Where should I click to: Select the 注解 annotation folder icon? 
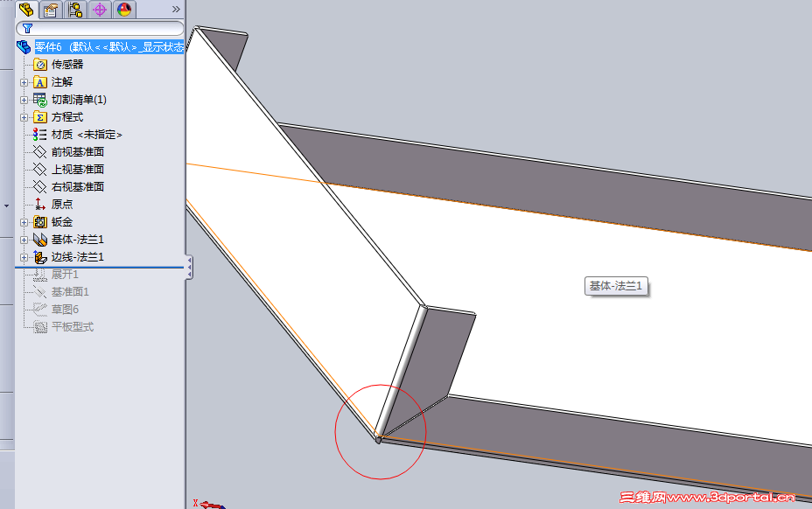point(40,82)
